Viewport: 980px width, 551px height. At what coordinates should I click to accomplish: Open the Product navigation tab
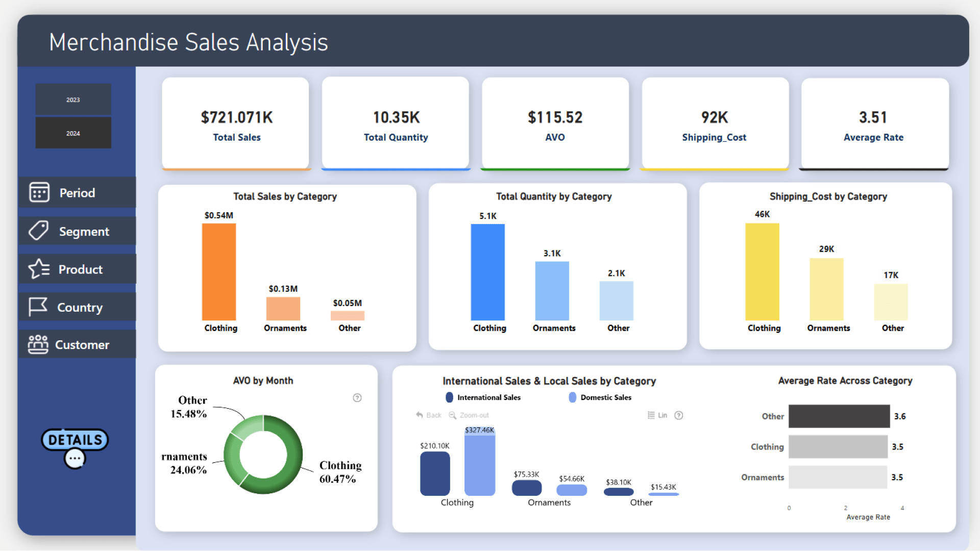[77, 269]
